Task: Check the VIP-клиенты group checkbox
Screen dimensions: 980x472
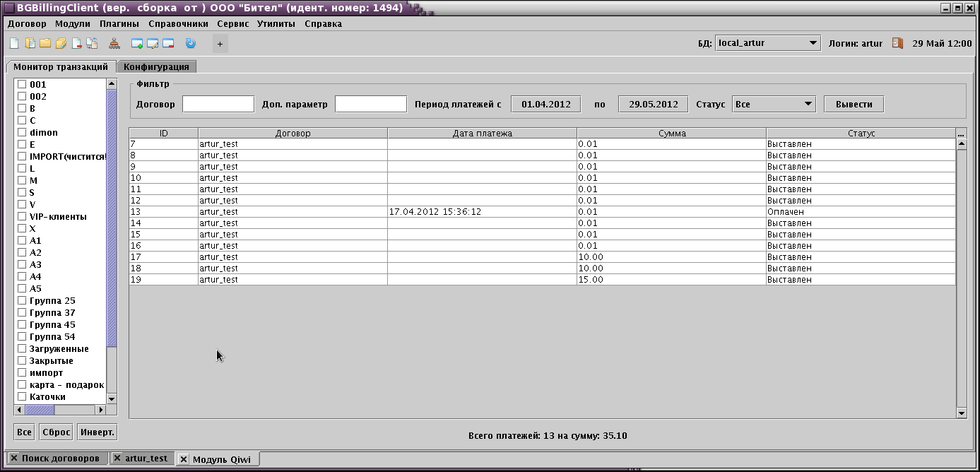Action: tap(22, 217)
